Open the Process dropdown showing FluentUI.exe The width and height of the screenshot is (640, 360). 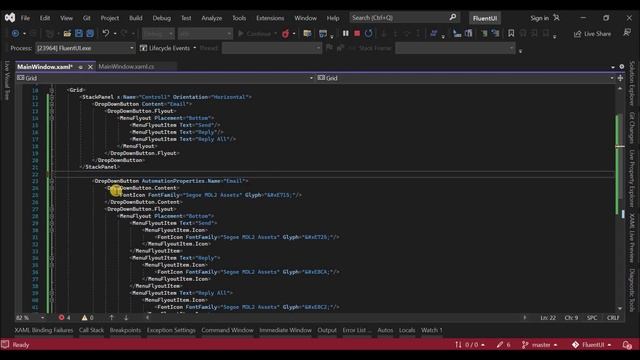click(x=85, y=48)
